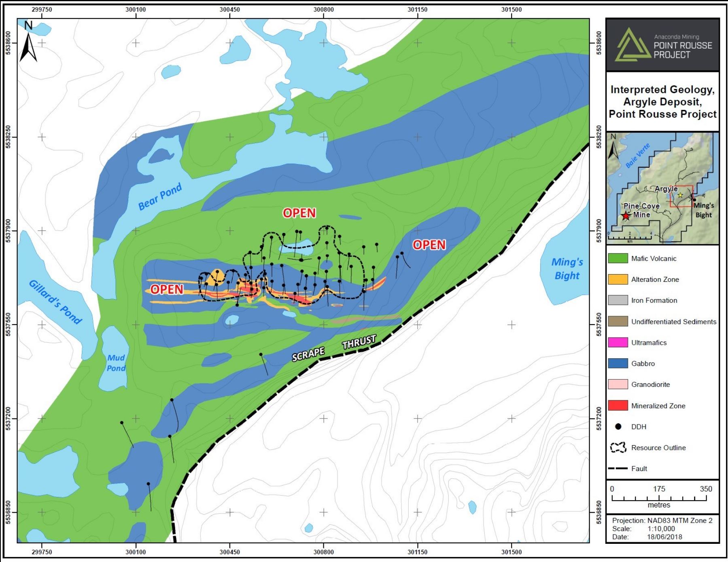Select the blue Gabbro legend swatch
Screen dimensions: 728x562
pyautogui.click(x=618, y=363)
